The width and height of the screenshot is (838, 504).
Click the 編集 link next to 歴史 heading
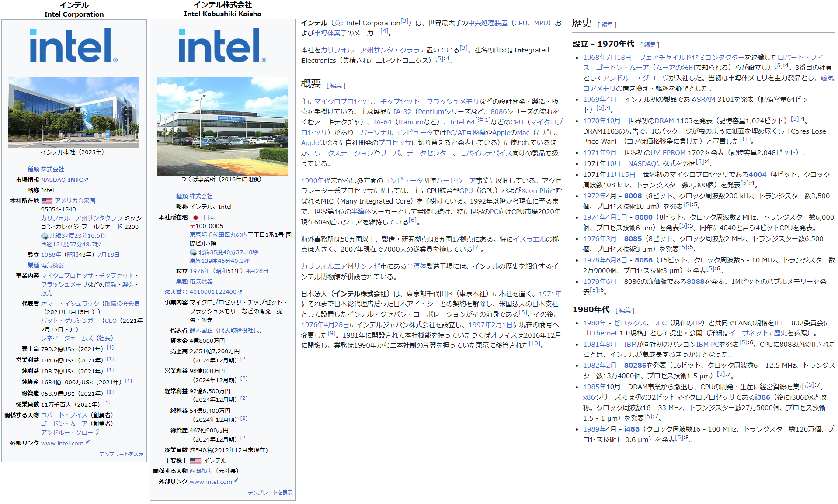point(607,25)
